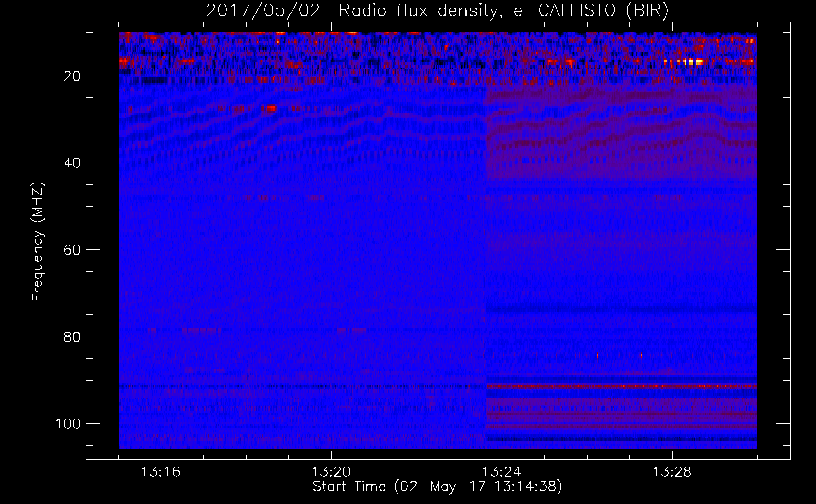
Task: Click the bright red interference line near 91 MHz after 13:24
Action: click(621, 386)
